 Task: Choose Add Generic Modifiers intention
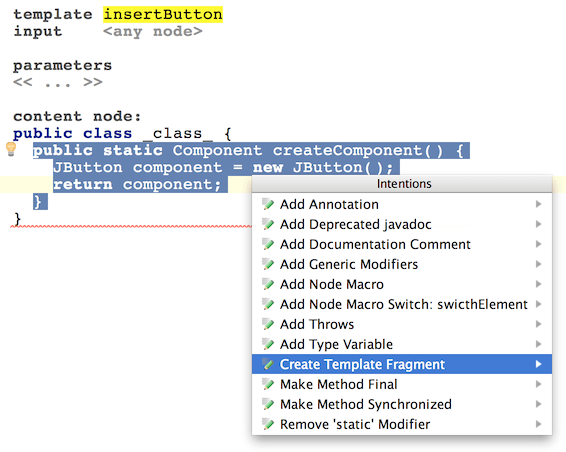pos(402,264)
